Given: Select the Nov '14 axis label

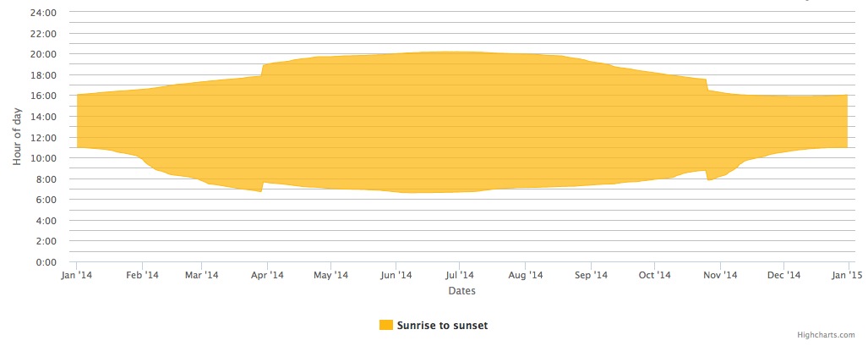Looking at the screenshot, I should click(721, 275).
